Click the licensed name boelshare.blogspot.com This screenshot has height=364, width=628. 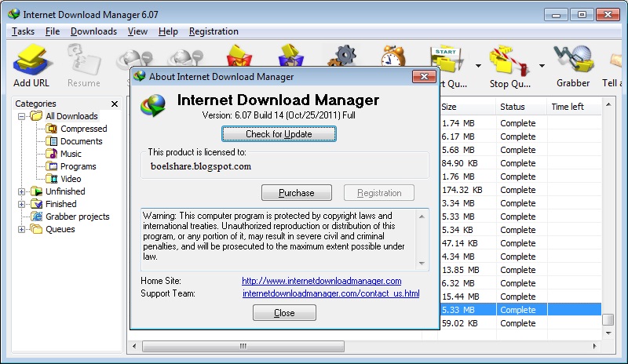coord(201,166)
